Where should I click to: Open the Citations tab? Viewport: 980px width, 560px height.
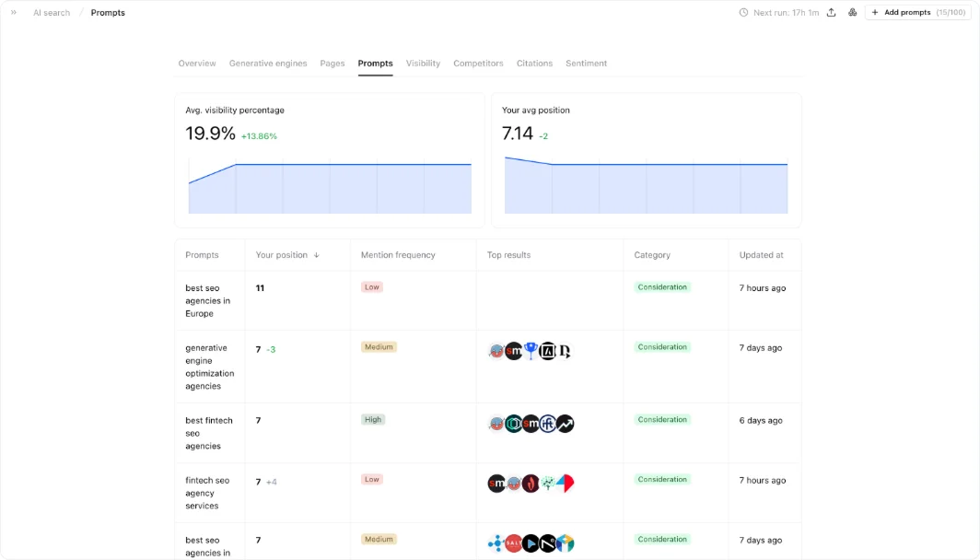tap(534, 64)
